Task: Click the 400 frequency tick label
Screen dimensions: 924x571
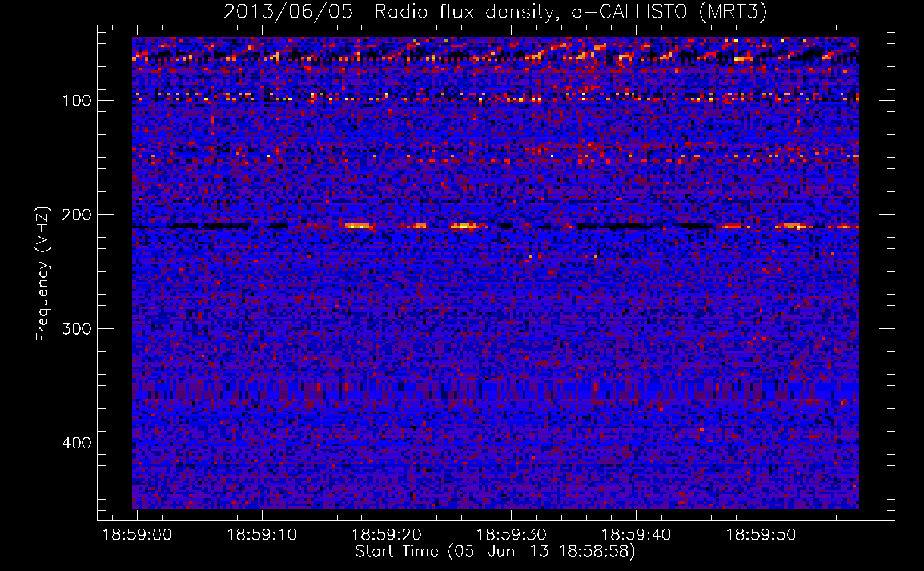Action: pyautogui.click(x=76, y=443)
